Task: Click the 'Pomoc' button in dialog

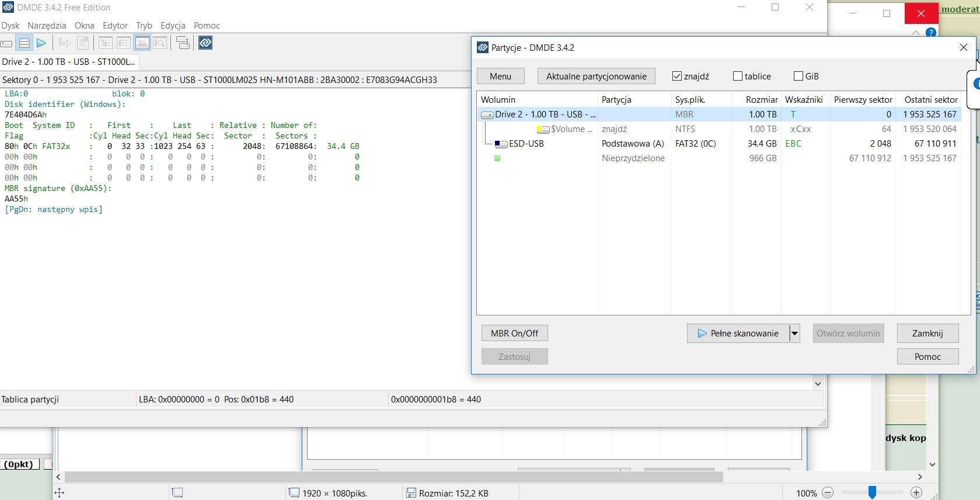Action: (927, 357)
